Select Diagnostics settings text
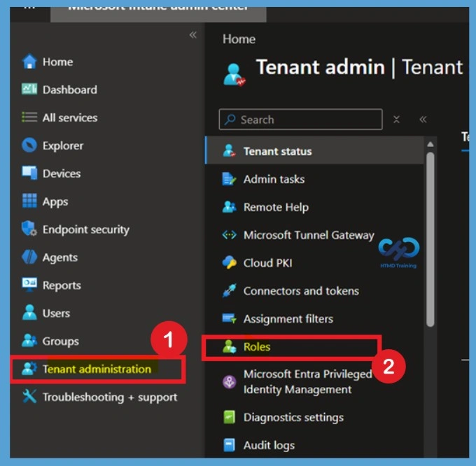Image resolution: width=476 pixels, height=466 pixels. (x=293, y=418)
